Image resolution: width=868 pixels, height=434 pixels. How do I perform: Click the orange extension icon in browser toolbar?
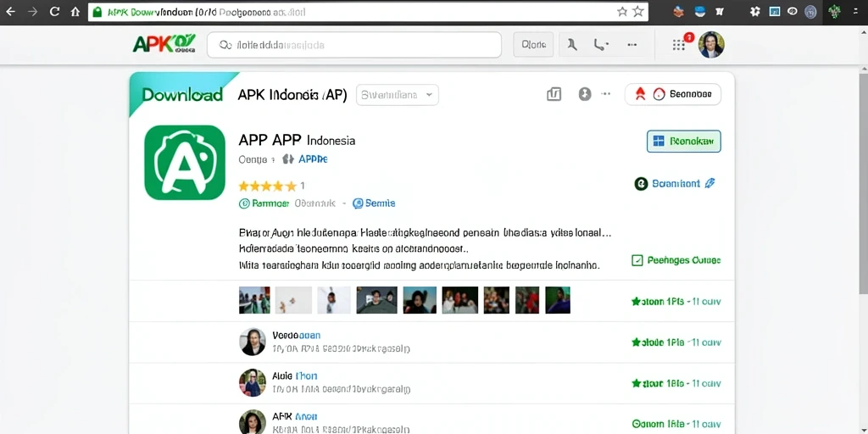(678, 12)
